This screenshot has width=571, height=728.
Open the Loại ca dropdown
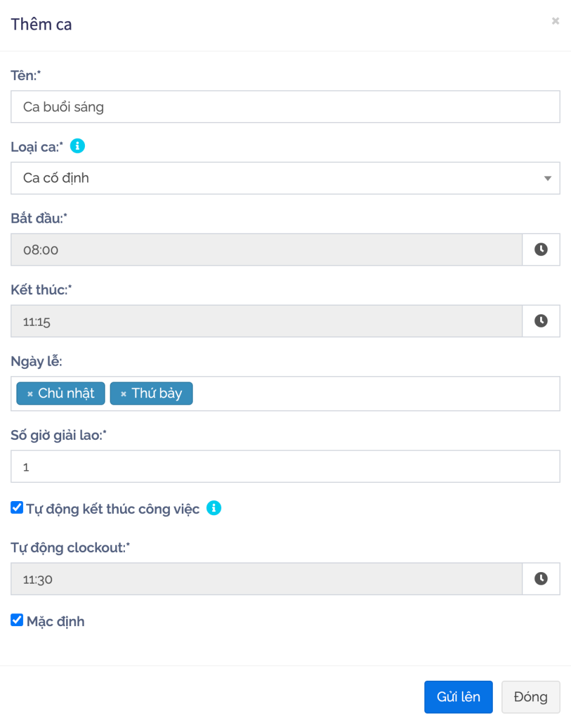[285, 178]
